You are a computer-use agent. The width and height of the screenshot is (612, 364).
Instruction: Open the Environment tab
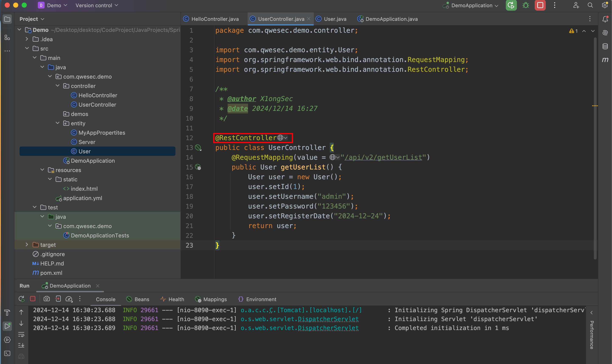(257, 299)
